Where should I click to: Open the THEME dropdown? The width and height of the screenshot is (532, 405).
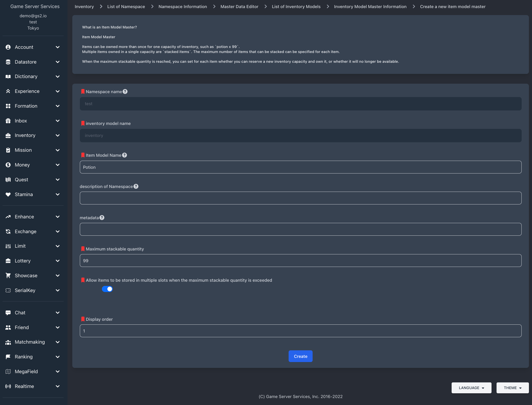(x=512, y=388)
